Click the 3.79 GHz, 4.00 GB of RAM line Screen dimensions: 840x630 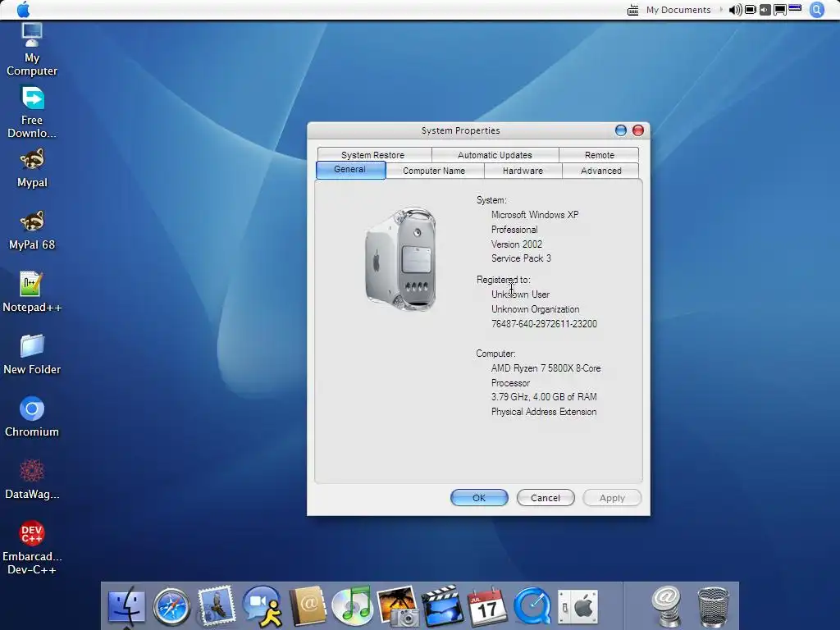(544, 397)
